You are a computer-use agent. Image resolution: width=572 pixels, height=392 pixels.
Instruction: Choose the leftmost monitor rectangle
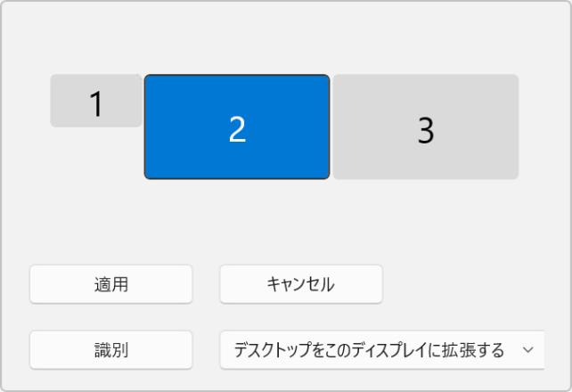pos(96,101)
